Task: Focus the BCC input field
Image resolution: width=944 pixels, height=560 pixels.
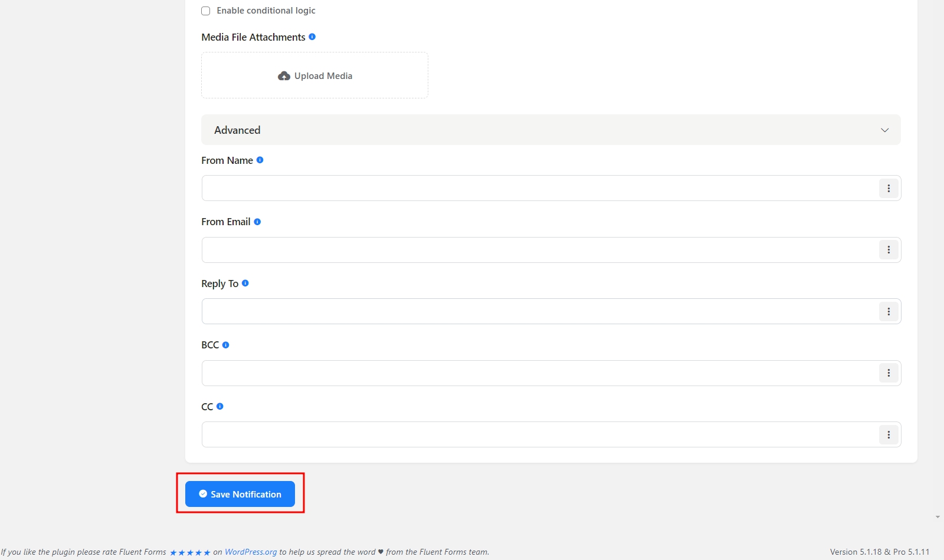Action: [x=540, y=373]
